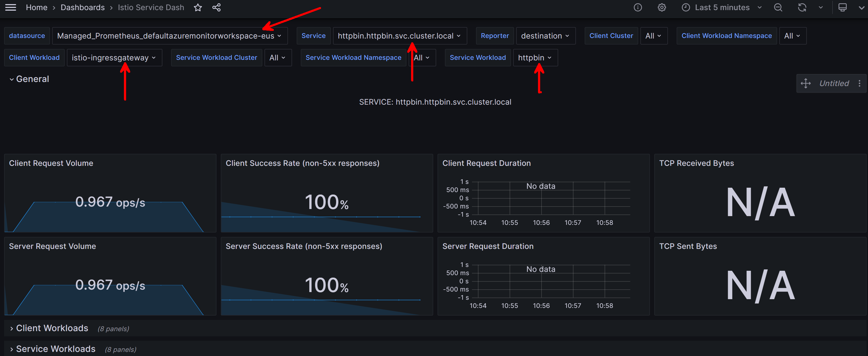868x356 pixels.
Task: Open dashboard sharing options
Action: [x=217, y=7]
